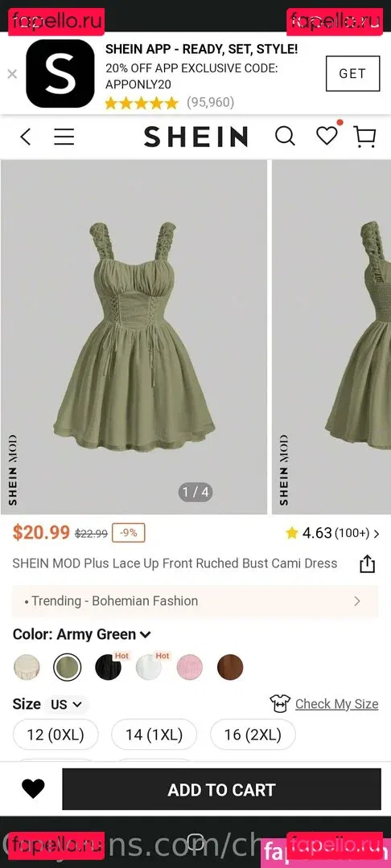Open the hamburger menu
The image size is (391, 868).
(x=64, y=136)
